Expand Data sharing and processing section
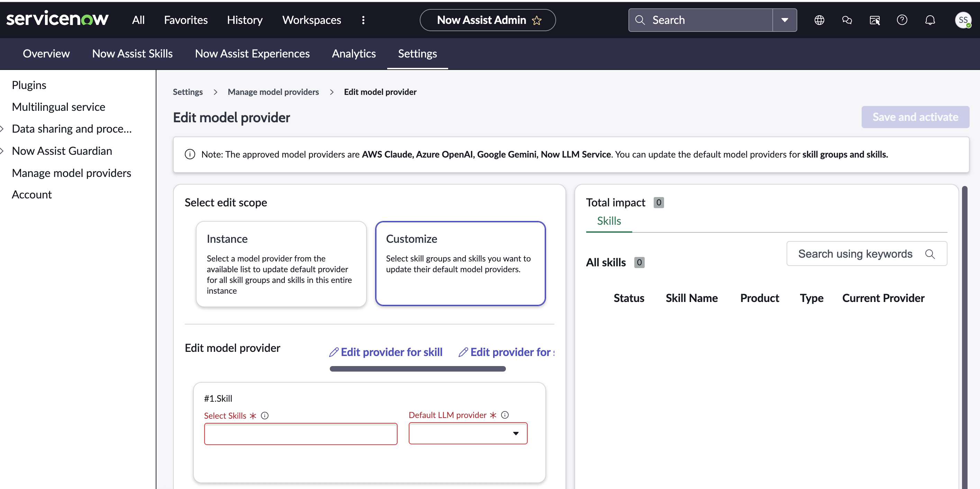 [2, 129]
